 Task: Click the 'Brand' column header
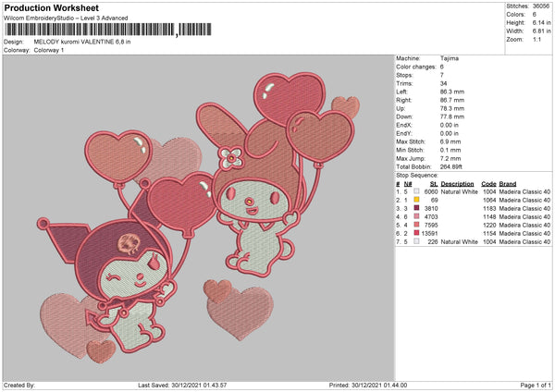click(508, 184)
